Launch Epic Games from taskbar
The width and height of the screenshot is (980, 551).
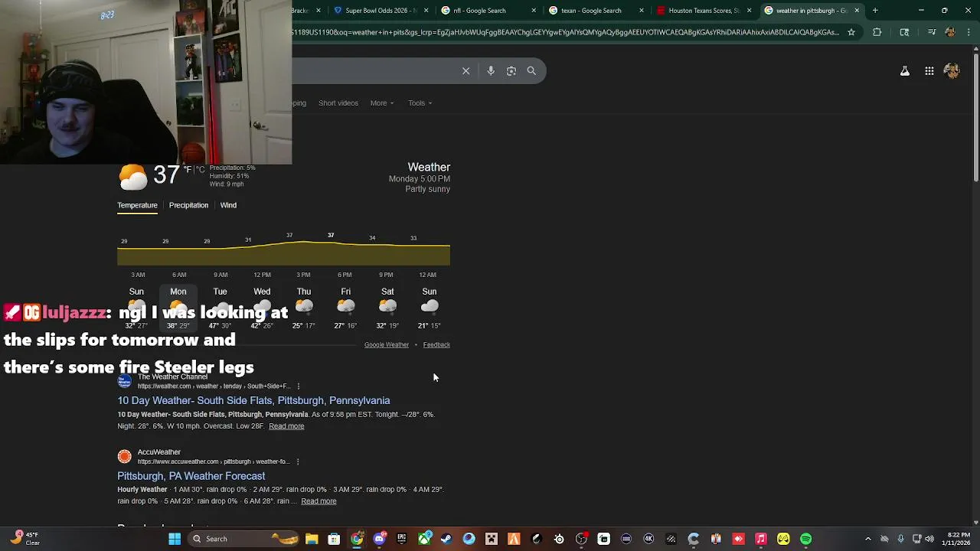(x=401, y=539)
